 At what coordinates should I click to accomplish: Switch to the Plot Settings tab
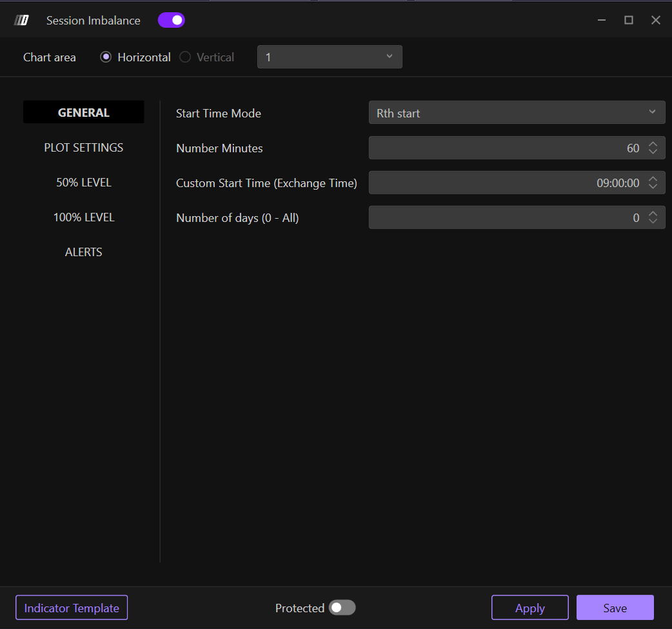click(84, 148)
